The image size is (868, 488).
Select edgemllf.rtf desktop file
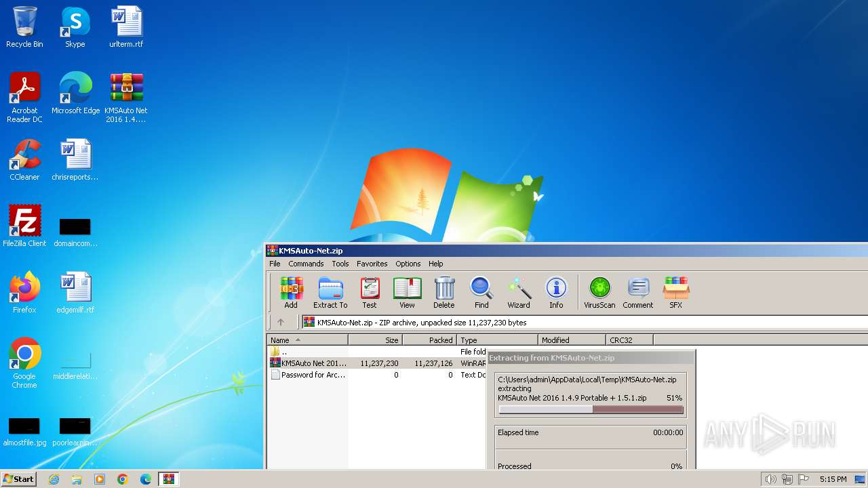coord(75,293)
